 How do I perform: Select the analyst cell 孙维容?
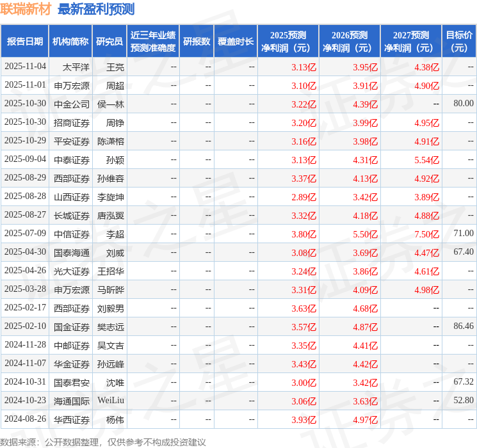click(x=111, y=178)
